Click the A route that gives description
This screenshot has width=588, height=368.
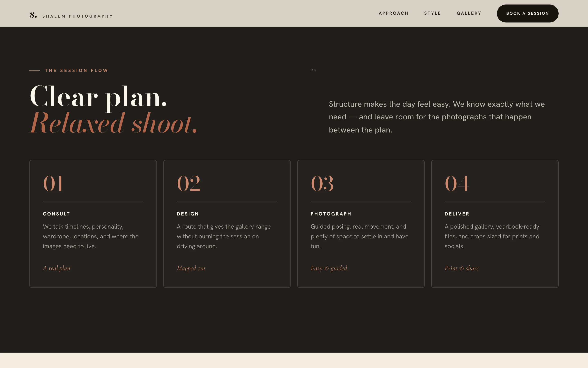[x=224, y=236]
